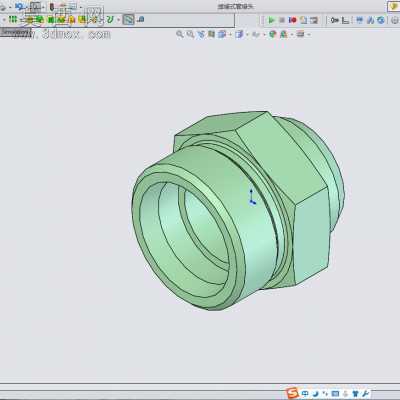Click the green curved-arrow toolbar icon
The height and width of the screenshot is (400, 400).
(110, 20)
